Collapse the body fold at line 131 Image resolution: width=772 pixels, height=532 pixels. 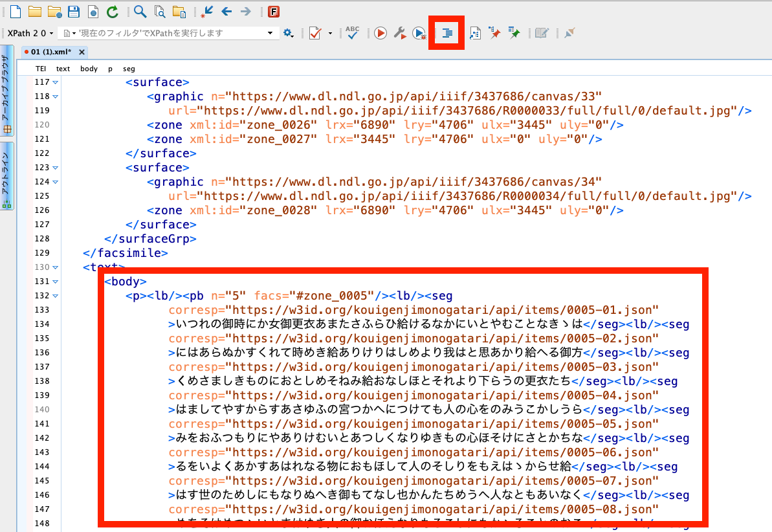click(x=55, y=282)
